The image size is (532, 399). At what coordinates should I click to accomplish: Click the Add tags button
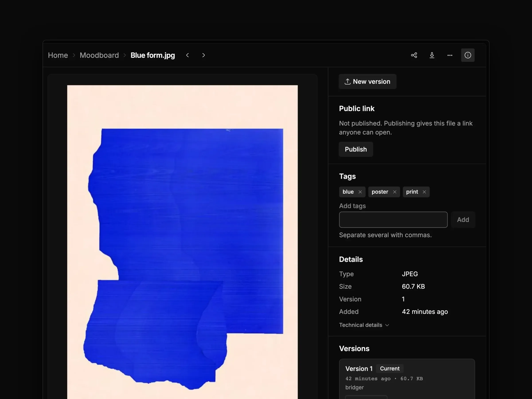(x=463, y=220)
